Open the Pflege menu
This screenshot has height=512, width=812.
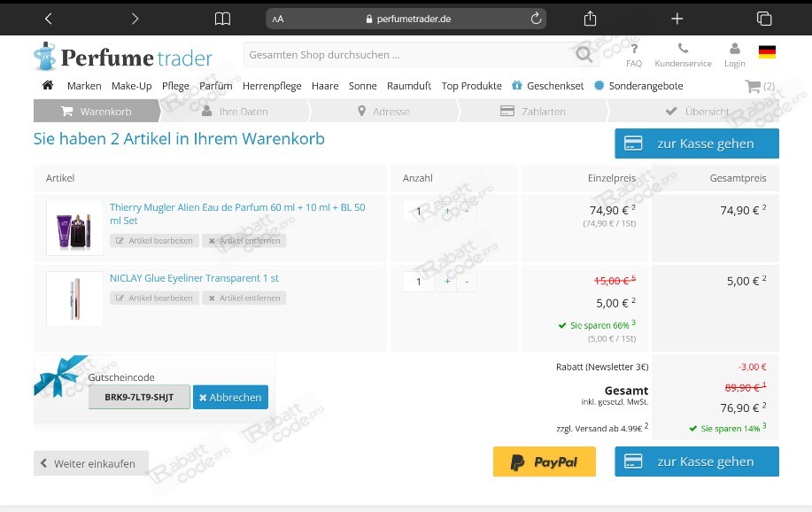(175, 86)
